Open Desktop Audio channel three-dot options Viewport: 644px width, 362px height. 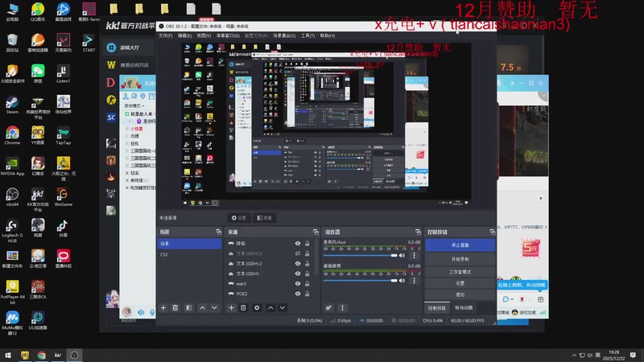[x=414, y=281]
